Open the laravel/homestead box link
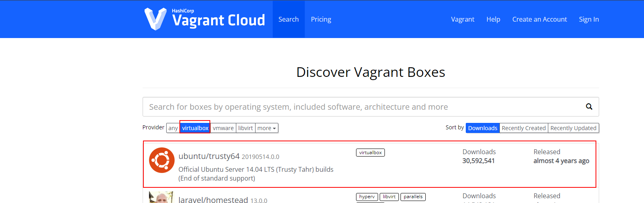Viewport: 644px width, 203px height. tap(213, 199)
